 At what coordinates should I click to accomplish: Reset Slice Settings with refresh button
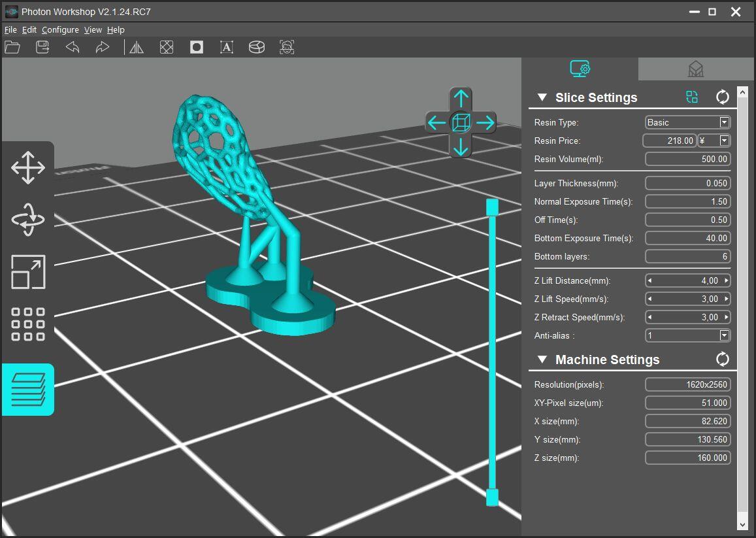(x=722, y=97)
